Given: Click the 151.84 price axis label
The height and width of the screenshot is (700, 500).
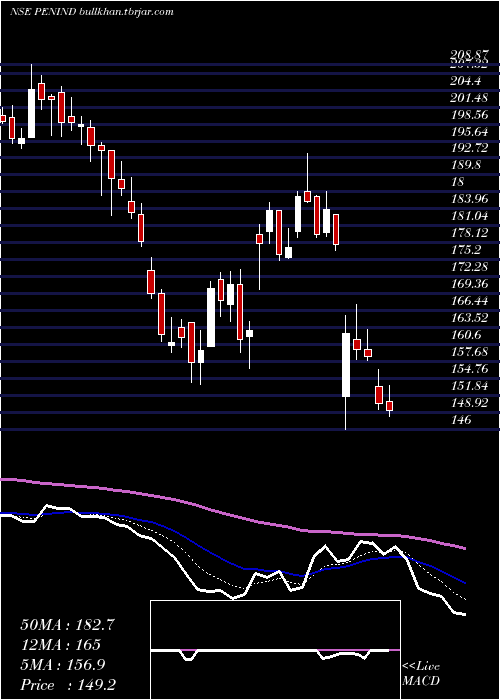Looking at the screenshot, I should pyautogui.click(x=469, y=386).
